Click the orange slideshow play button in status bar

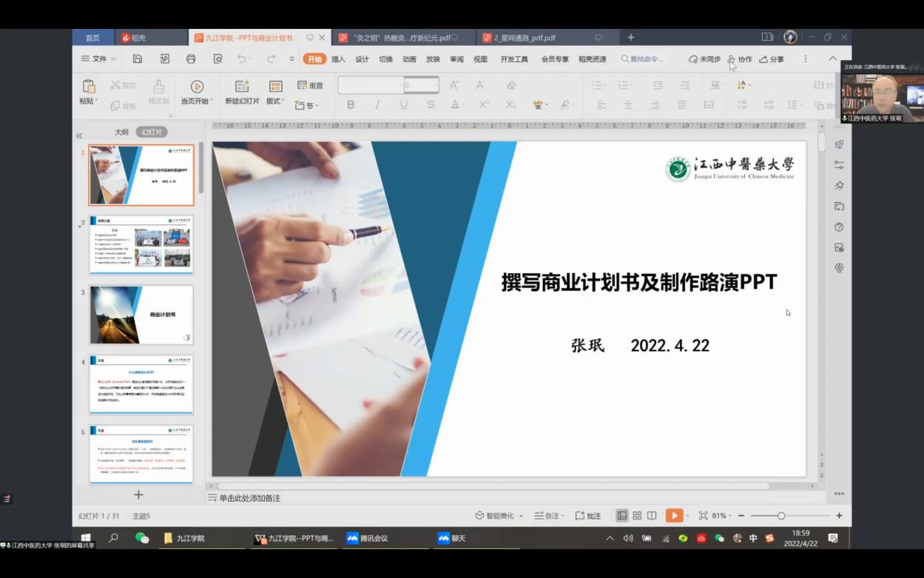coord(674,516)
